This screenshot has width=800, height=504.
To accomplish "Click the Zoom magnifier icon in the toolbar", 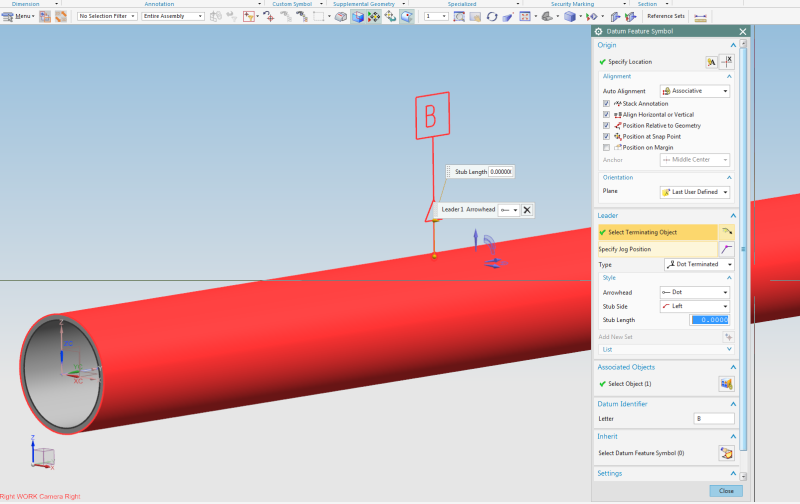I will click(459, 16).
